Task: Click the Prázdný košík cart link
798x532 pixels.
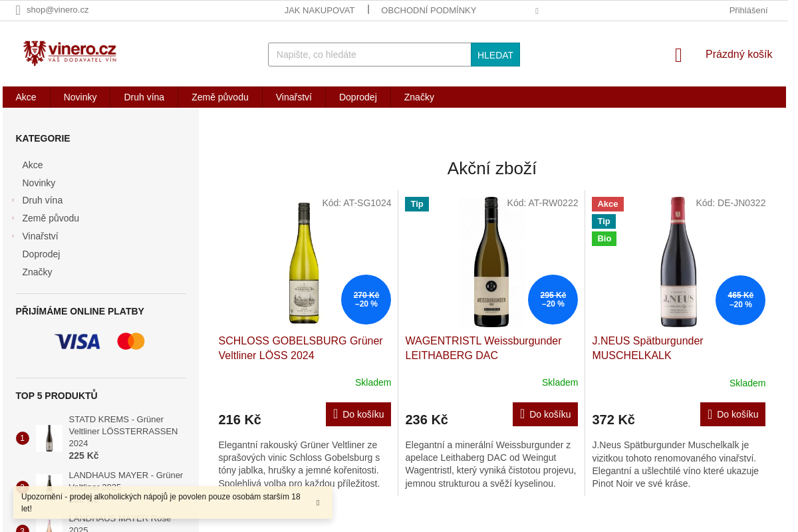Action: [x=739, y=55]
